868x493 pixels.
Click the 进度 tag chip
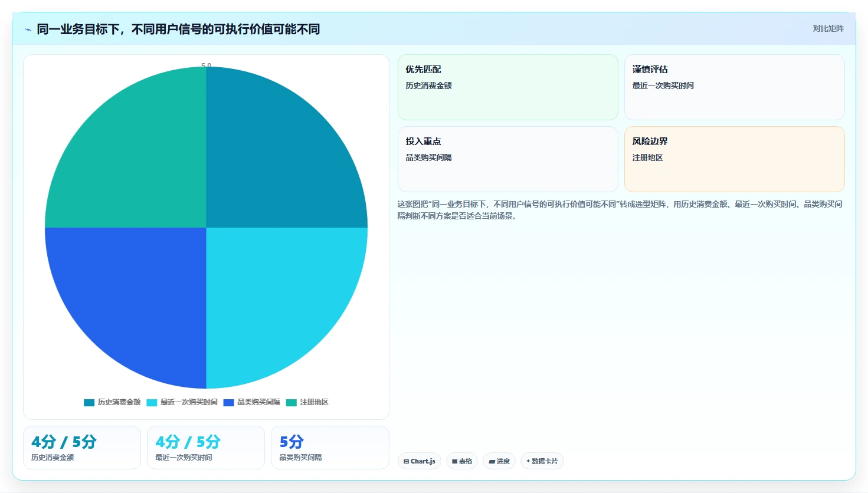(499, 461)
